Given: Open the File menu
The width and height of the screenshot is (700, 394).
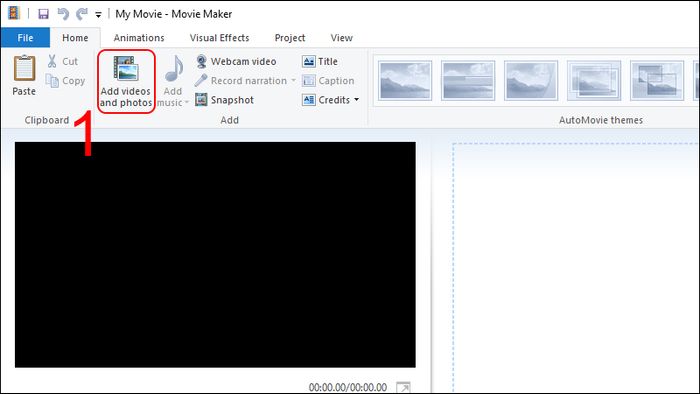Looking at the screenshot, I should pos(25,38).
